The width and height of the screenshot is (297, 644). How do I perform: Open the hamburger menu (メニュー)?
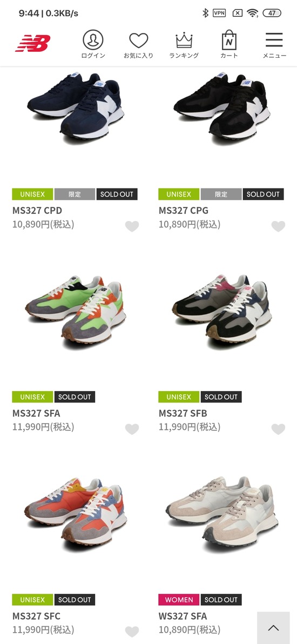[x=274, y=44]
